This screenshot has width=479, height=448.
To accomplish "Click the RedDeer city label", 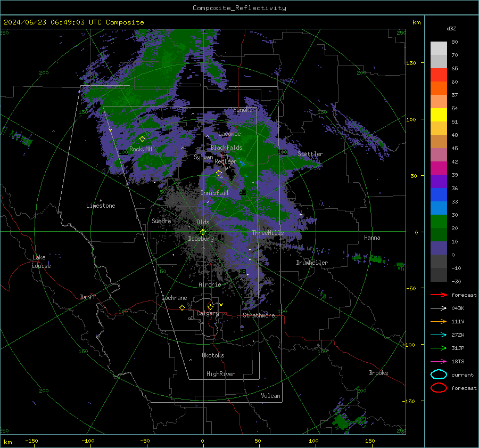I will point(226,161).
